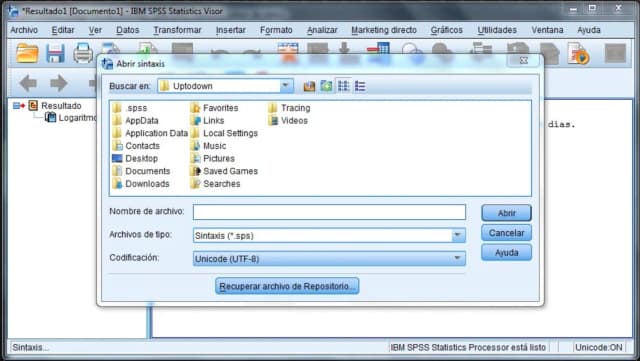640x361 pixels.
Task: Open the Codificación encoding dropdown
Action: (457, 258)
